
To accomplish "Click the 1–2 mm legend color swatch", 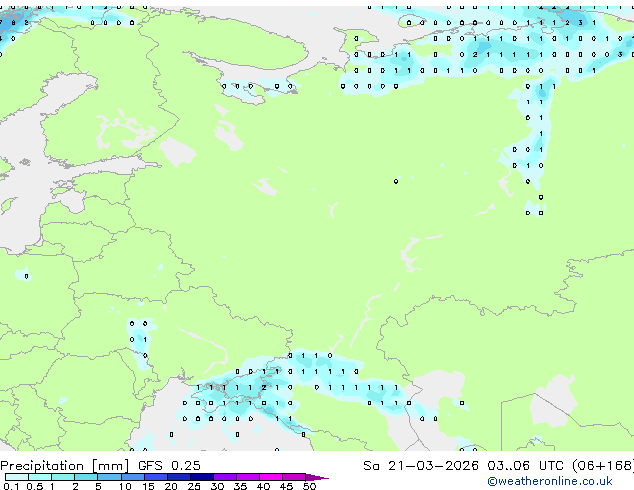I will tap(63, 477).
